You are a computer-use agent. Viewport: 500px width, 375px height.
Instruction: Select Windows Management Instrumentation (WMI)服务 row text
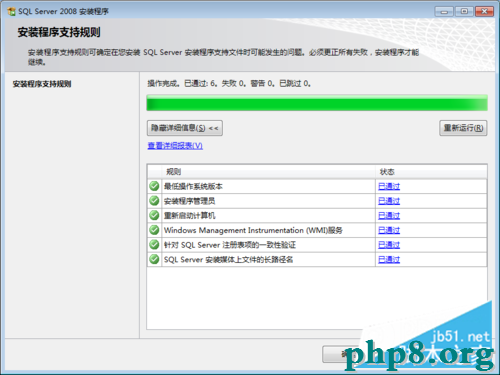coord(253,230)
